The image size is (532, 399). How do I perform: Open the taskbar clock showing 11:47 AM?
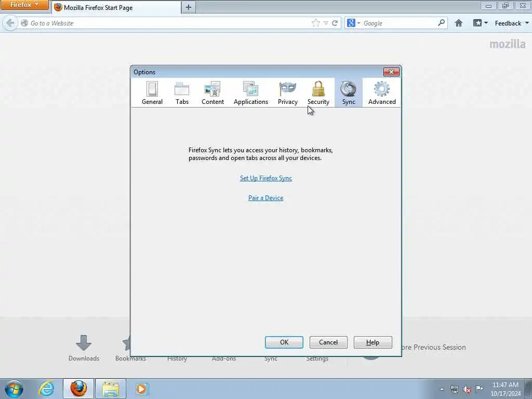pyautogui.click(x=506, y=389)
